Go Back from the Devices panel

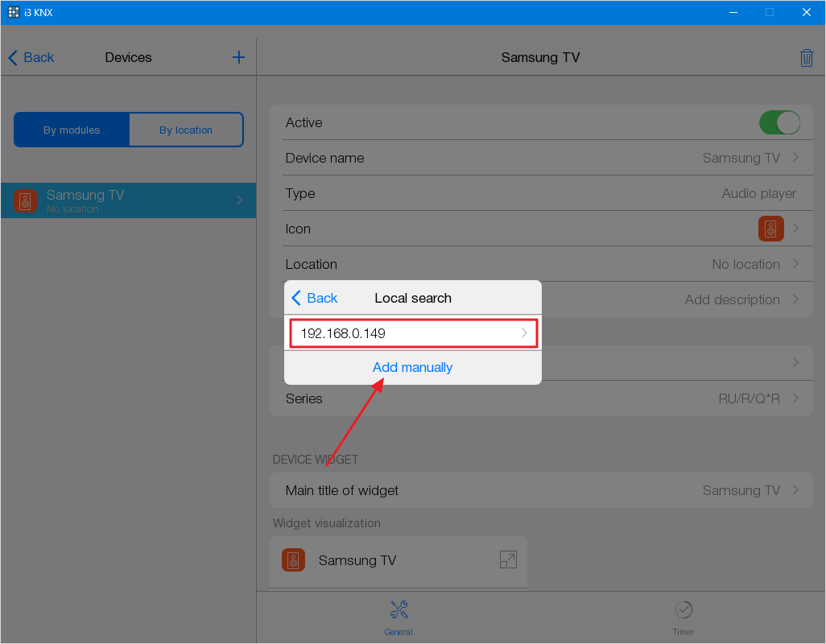tap(31, 57)
